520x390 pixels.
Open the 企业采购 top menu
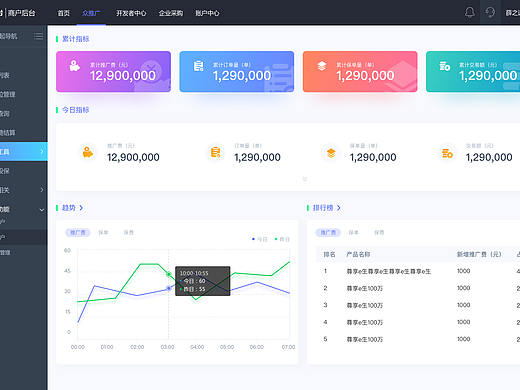[171, 13]
